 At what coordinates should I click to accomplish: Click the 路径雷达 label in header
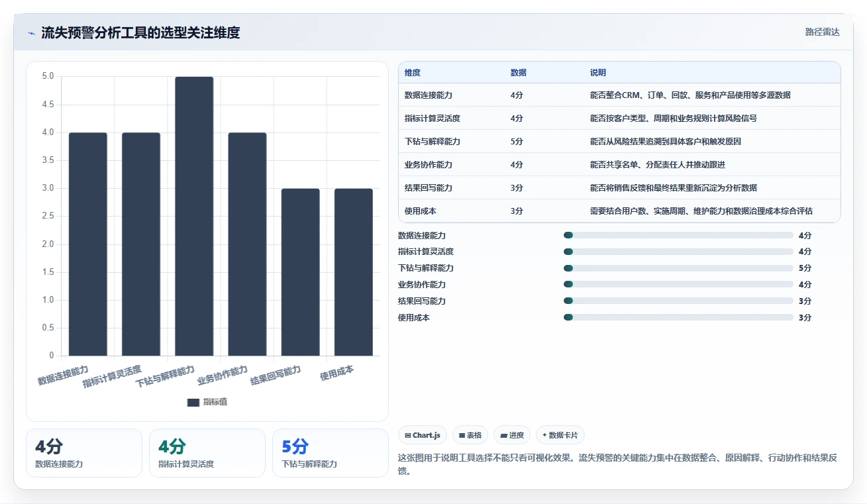click(822, 32)
